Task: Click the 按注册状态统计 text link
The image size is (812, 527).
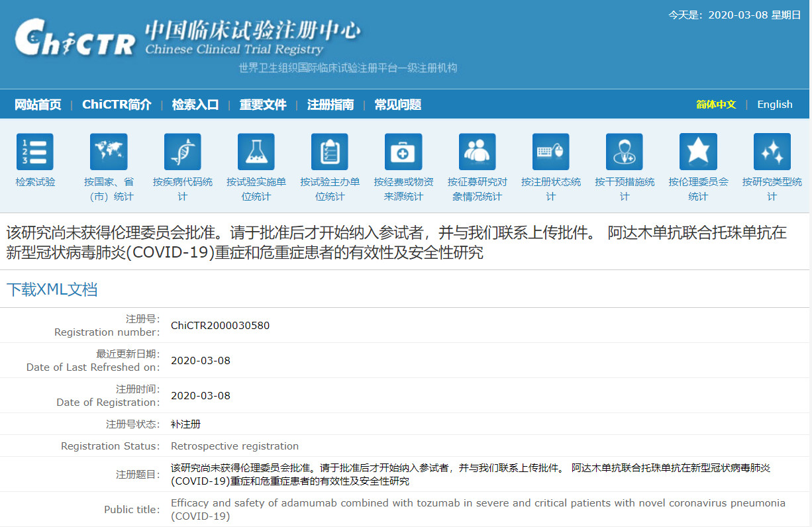Action: 551,189
